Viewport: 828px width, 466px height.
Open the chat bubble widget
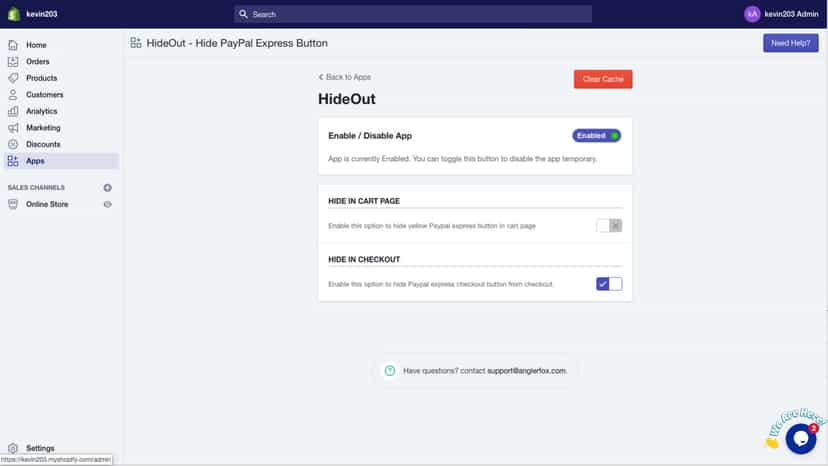(801, 439)
